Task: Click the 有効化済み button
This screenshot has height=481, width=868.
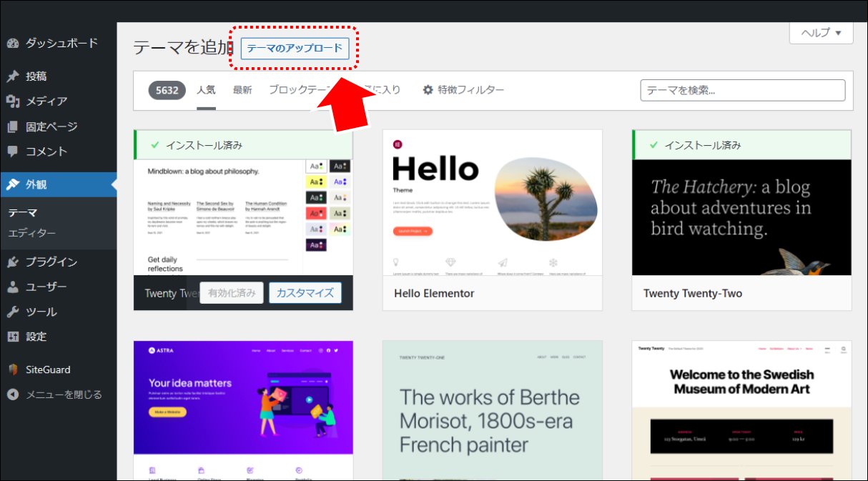Action: click(232, 293)
